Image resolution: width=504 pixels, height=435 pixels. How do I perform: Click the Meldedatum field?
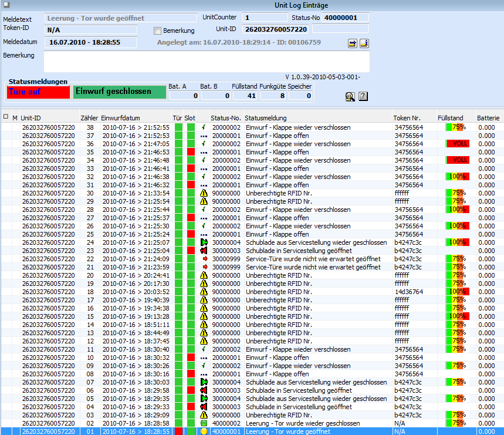90,42
